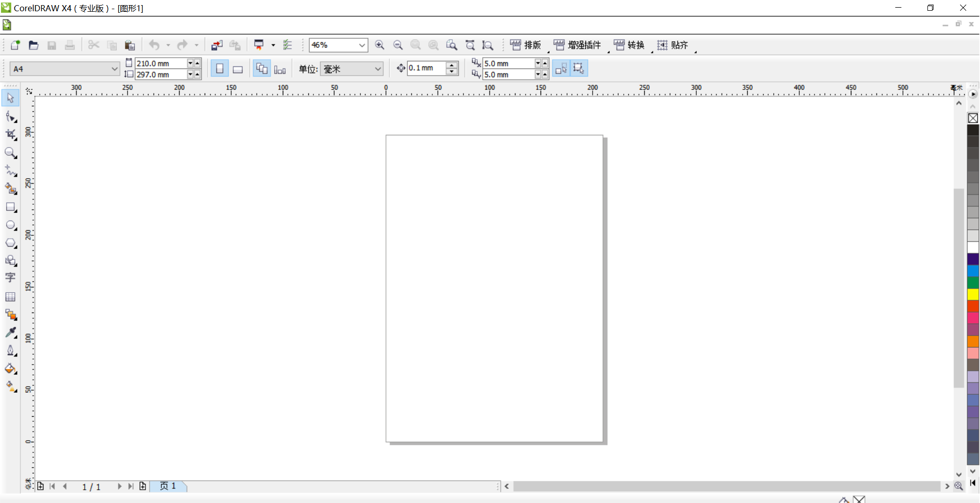Click the Zoom in magnifier

coord(380,45)
